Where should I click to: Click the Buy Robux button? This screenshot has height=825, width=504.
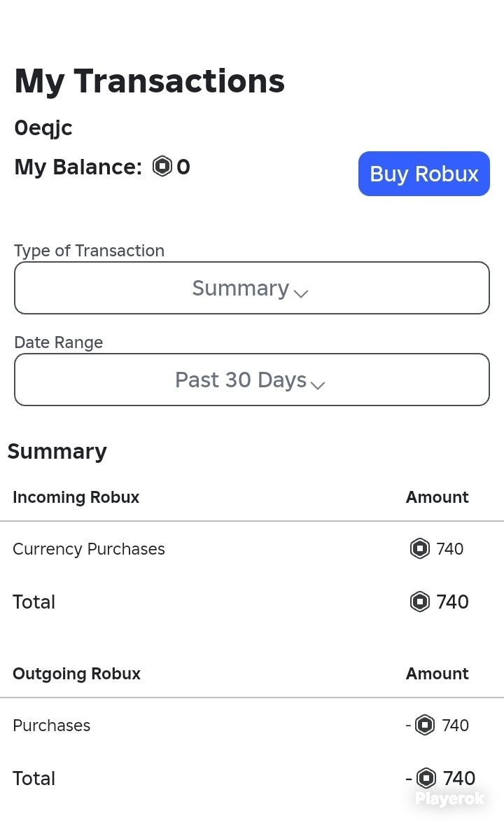pos(424,174)
